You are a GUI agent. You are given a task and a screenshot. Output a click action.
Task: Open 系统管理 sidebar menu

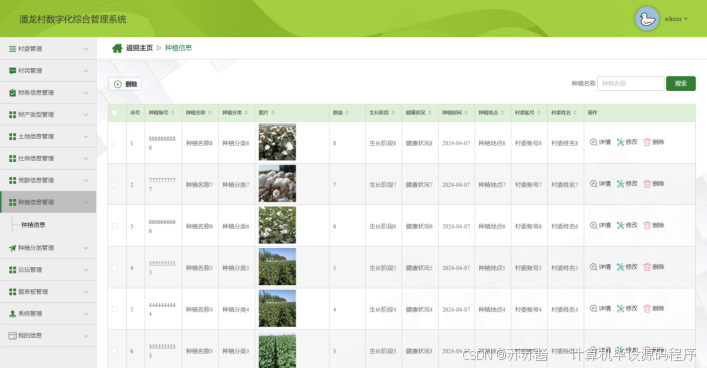48,313
